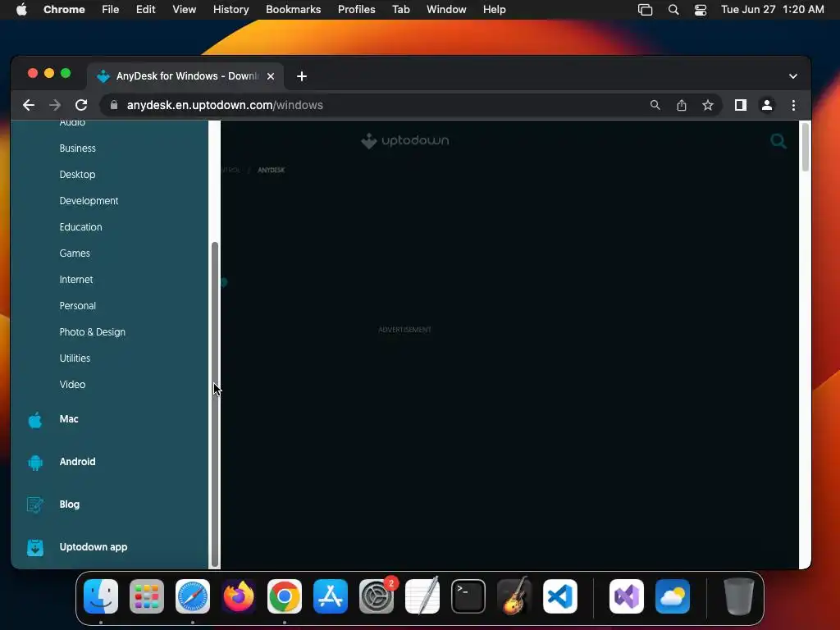Screen dimensions: 840x630
Task: Open the Internet category
Action: [76, 280]
